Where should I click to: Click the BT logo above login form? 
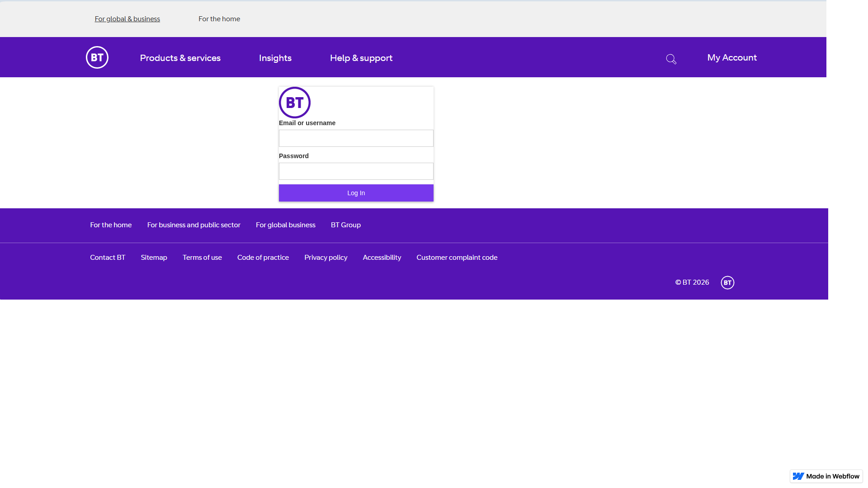point(295,103)
